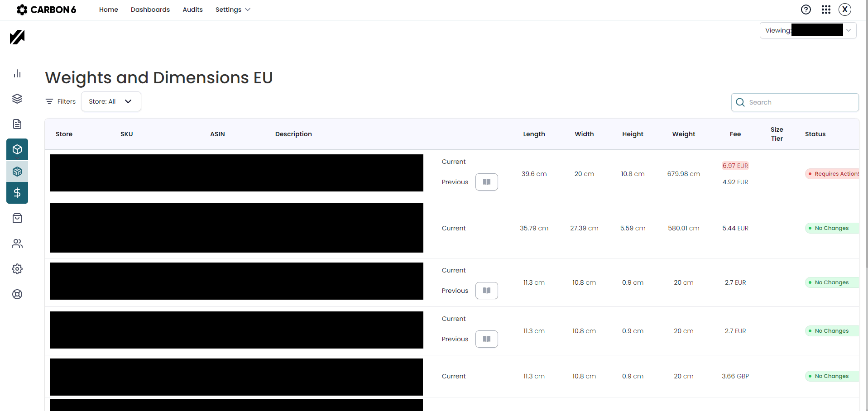Click No Changes badge on 5.44 EUR row
The width and height of the screenshot is (868, 411).
pos(832,228)
